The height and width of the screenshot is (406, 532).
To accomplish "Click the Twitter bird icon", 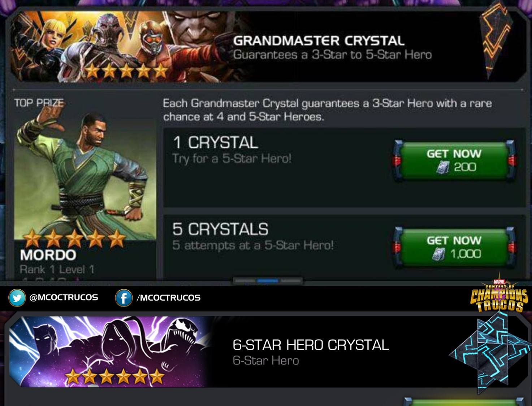I will click(17, 298).
